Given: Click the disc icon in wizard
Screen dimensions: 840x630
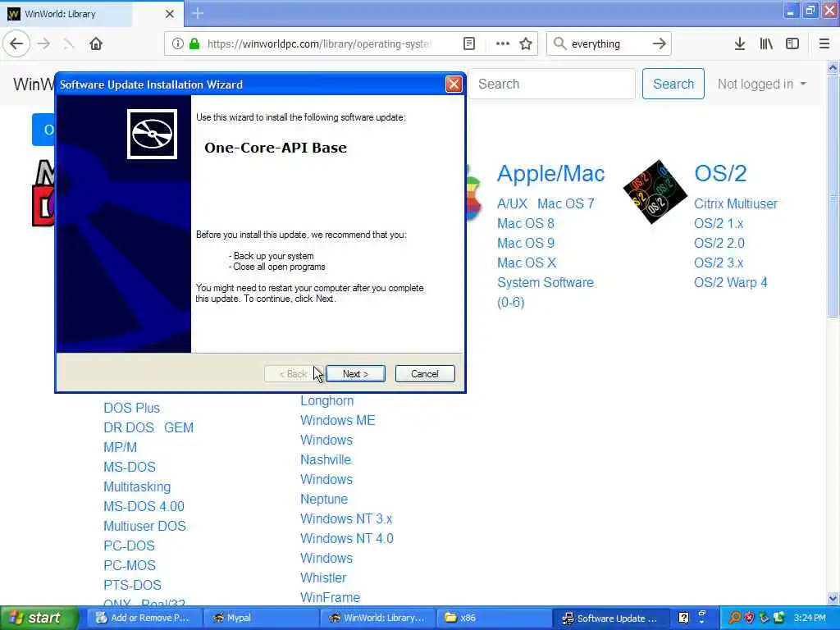Looking at the screenshot, I should pyautogui.click(x=152, y=134).
